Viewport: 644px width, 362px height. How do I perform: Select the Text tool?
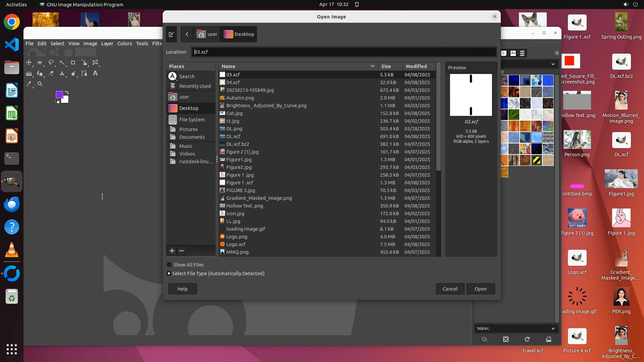point(95,73)
